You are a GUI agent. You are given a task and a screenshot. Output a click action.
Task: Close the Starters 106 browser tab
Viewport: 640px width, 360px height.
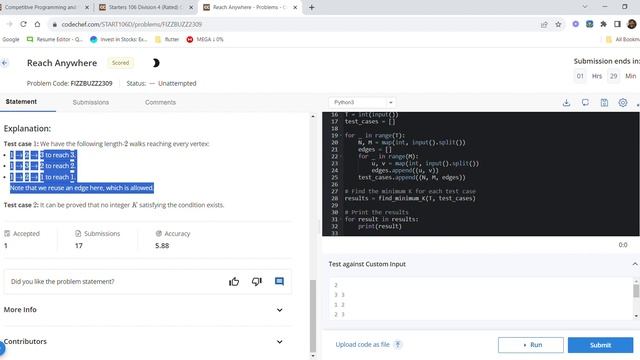191,7
